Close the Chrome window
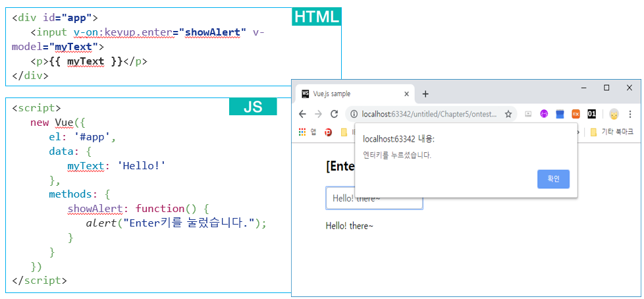644x299 pixels. point(630,88)
